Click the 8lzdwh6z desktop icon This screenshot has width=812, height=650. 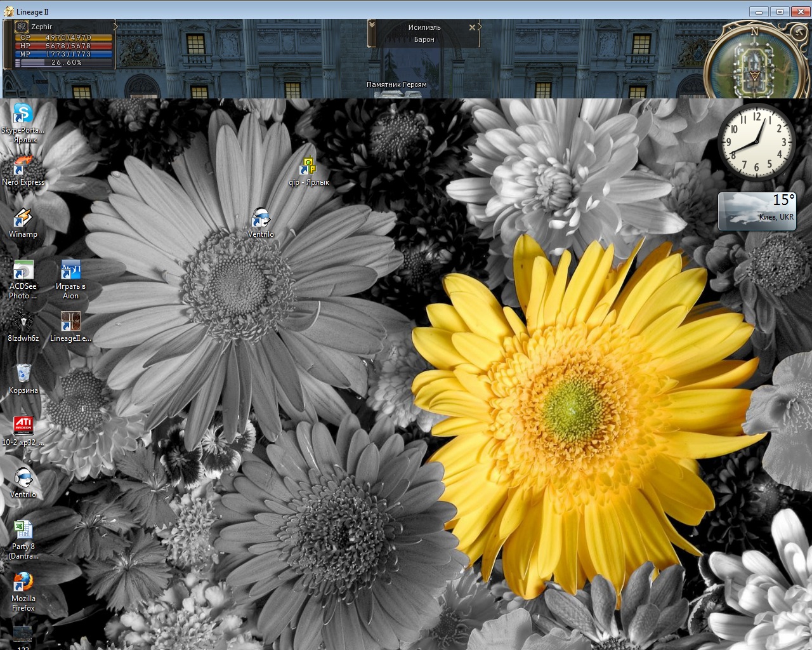23,327
